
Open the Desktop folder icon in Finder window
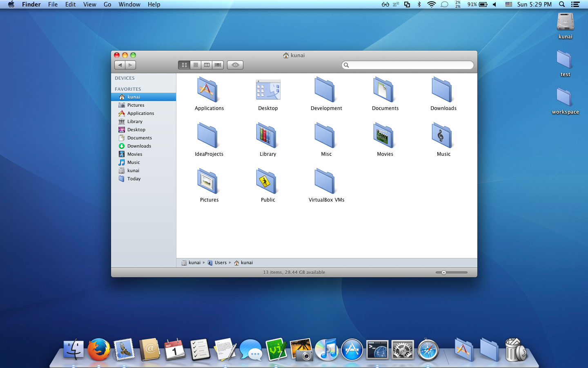(268, 90)
